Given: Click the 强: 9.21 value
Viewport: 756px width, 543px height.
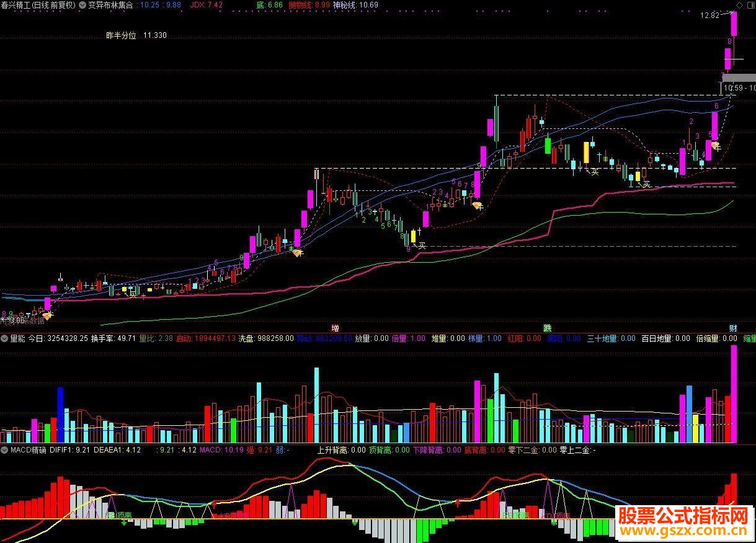Looking at the screenshot, I should 260,450.
